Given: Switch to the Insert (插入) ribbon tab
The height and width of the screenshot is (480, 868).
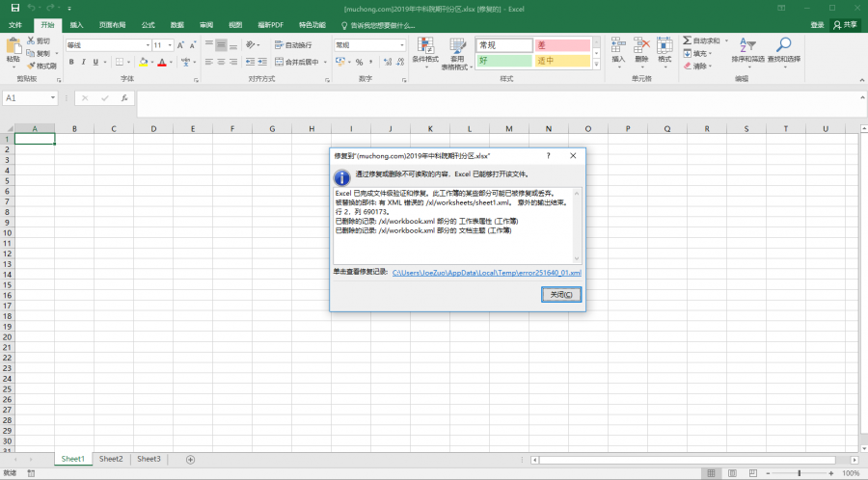Looking at the screenshot, I should (76, 24).
